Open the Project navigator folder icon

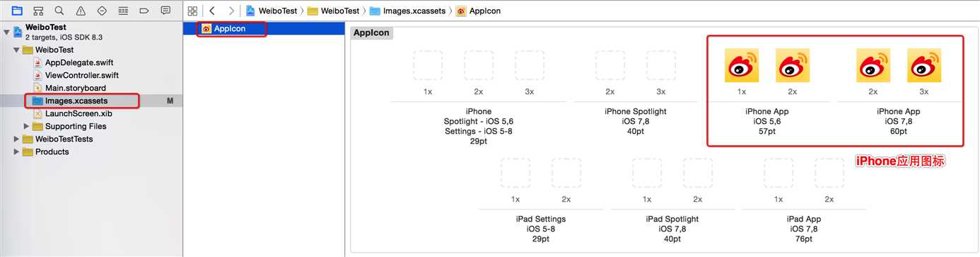(17, 11)
